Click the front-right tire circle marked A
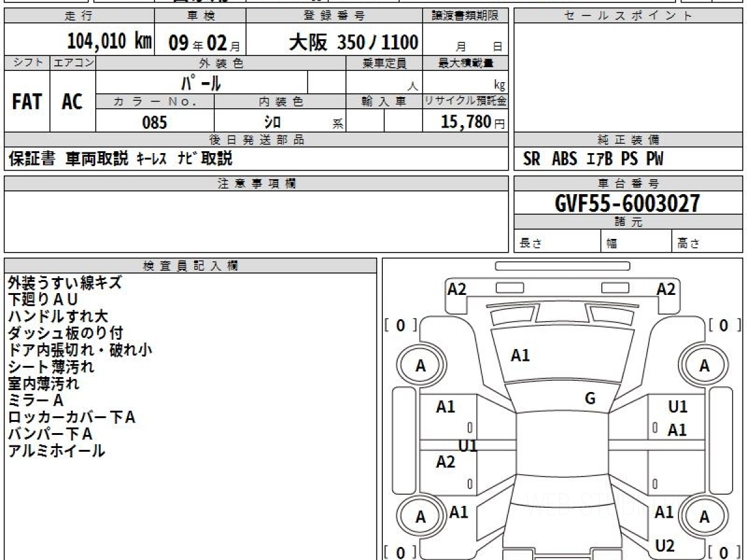 coord(704,366)
